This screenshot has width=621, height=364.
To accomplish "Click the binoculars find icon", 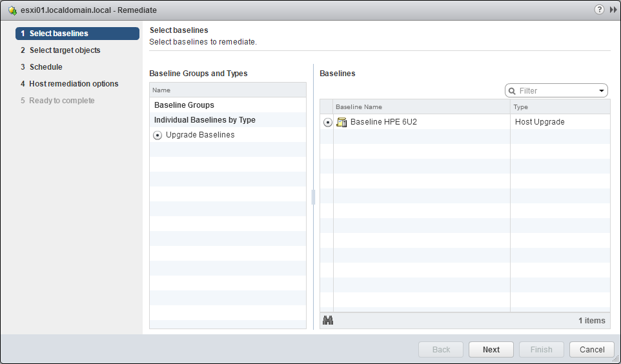I will coord(328,320).
